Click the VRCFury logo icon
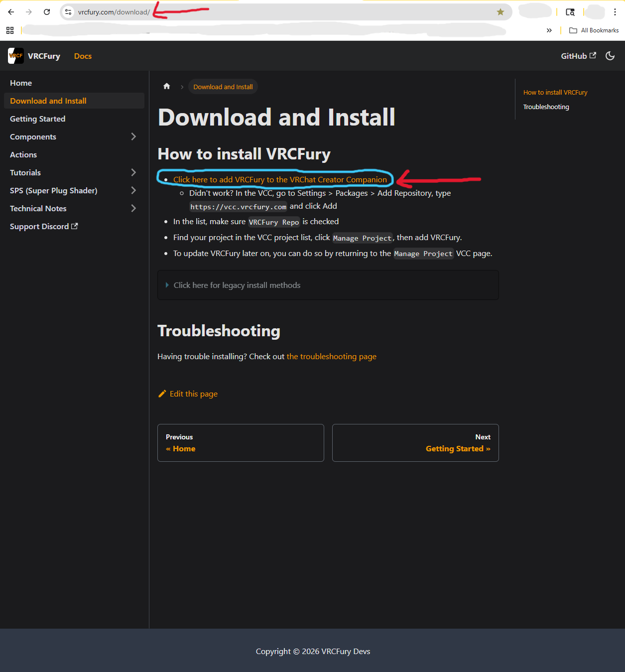This screenshot has width=625, height=672. [16, 56]
